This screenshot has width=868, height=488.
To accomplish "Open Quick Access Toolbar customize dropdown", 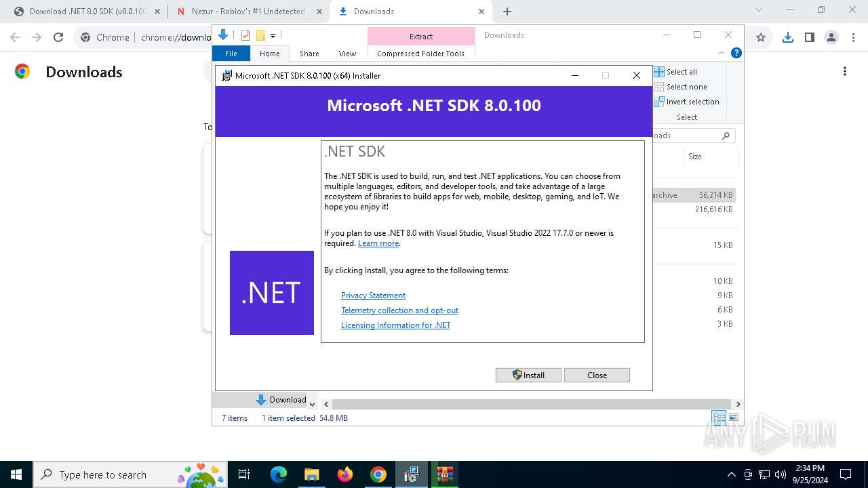I will coord(273,36).
